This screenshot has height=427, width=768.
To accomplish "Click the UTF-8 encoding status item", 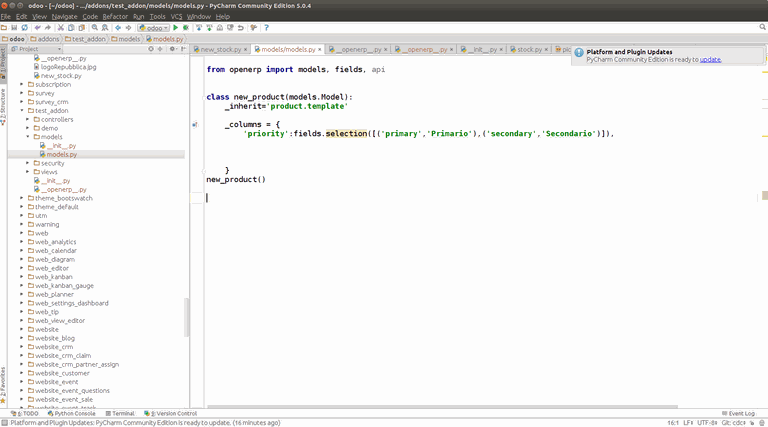I will (x=707, y=423).
